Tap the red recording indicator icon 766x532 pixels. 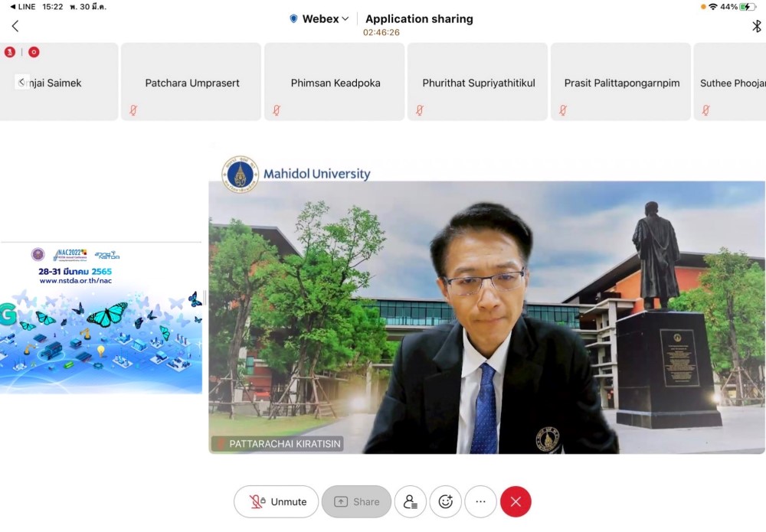pos(34,52)
